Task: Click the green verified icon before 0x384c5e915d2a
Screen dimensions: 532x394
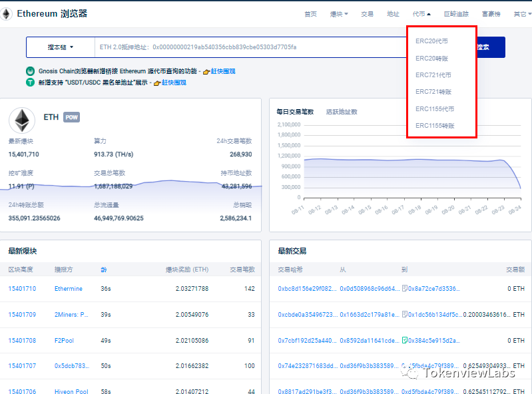Action: 404,340
